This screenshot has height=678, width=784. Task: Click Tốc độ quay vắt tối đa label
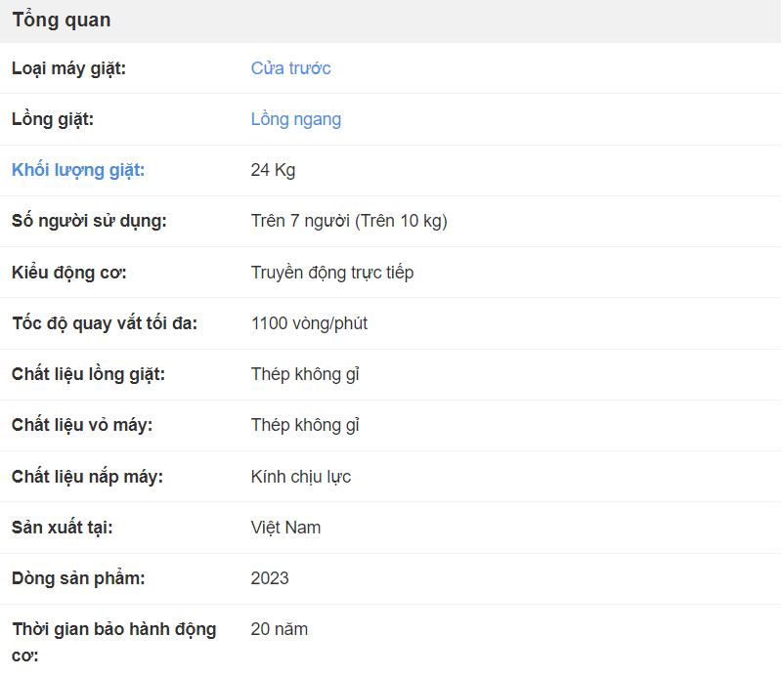(x=105, y=323)
